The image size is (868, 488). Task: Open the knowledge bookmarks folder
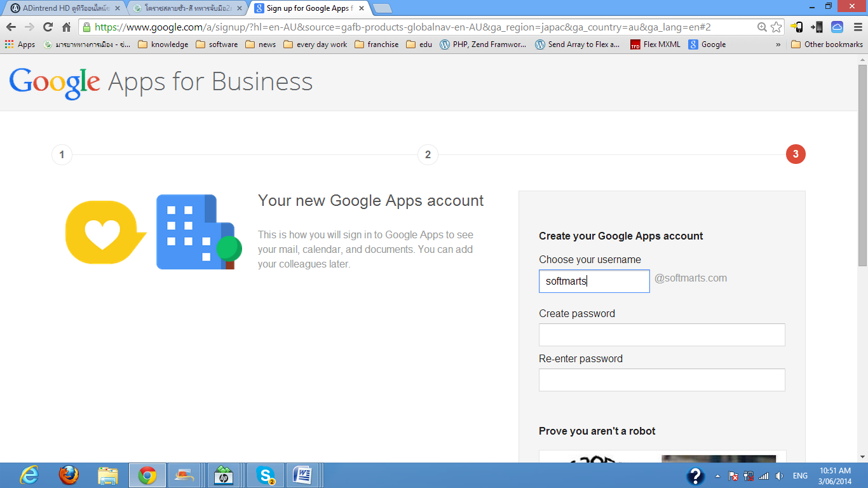[163, 44]
